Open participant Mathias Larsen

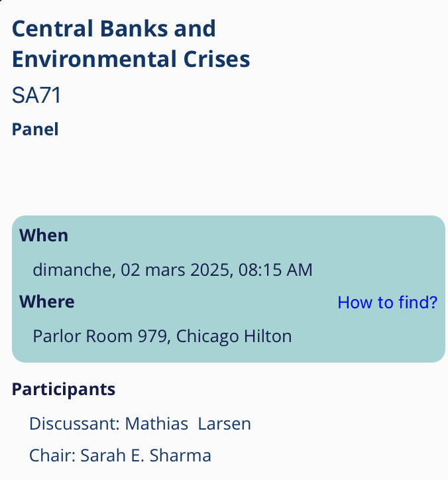(x=188, y=424)
